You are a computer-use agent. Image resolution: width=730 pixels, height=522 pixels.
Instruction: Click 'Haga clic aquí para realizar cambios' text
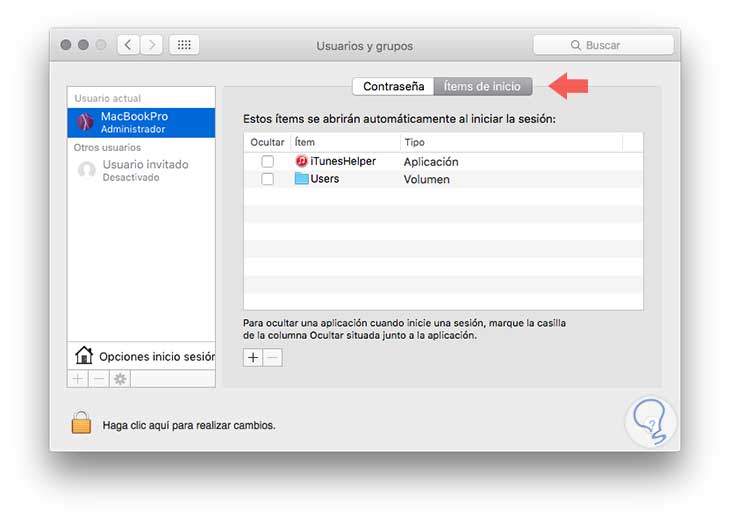click(189, 426)
